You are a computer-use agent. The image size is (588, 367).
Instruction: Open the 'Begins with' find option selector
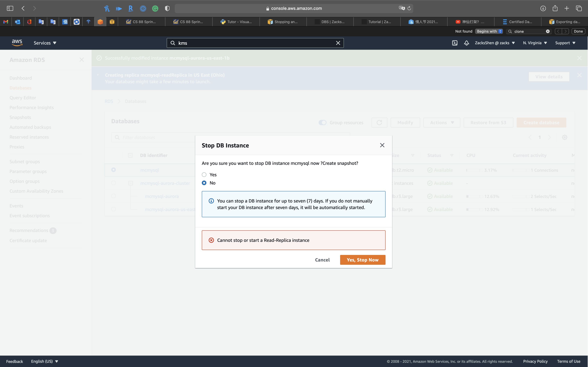[489, 31]
